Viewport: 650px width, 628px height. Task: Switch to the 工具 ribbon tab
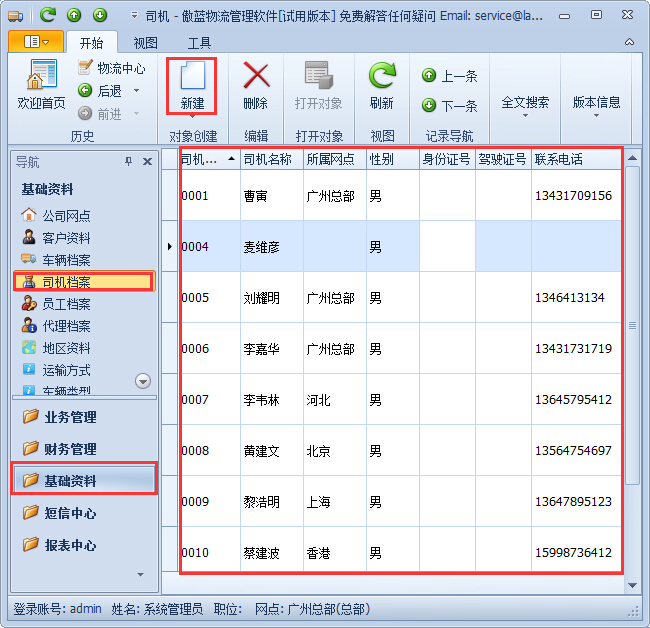[199, 43]
